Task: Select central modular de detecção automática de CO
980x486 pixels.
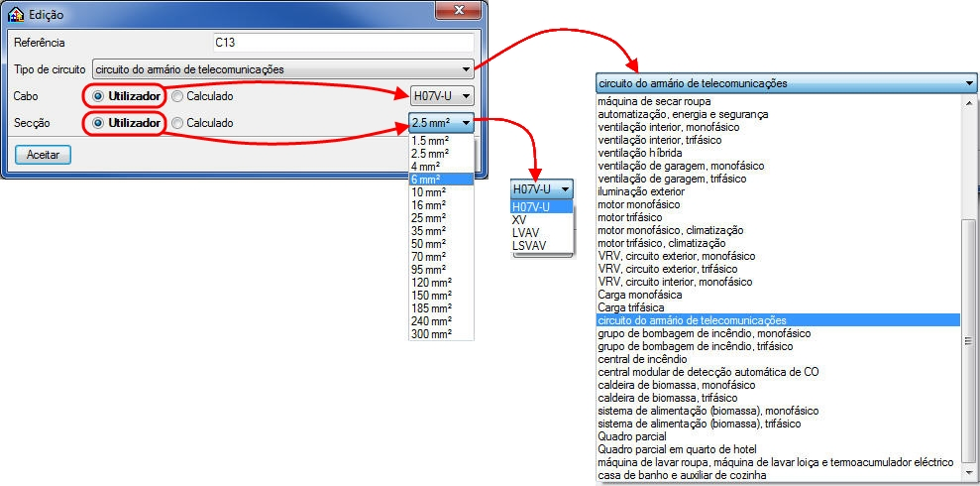Action: click(x=778, y=372)
